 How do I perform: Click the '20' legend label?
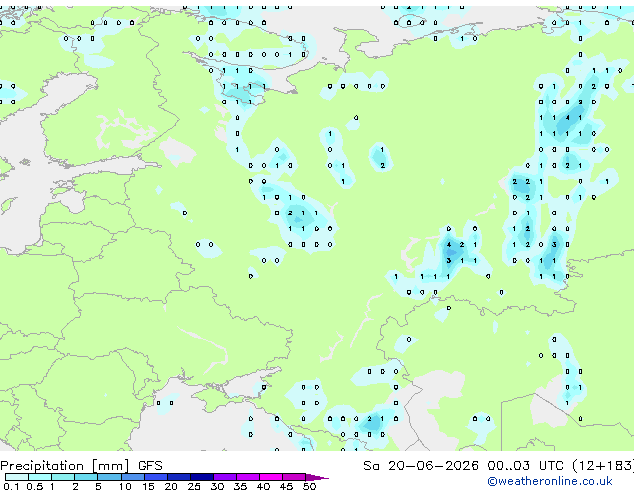(171, 486)
